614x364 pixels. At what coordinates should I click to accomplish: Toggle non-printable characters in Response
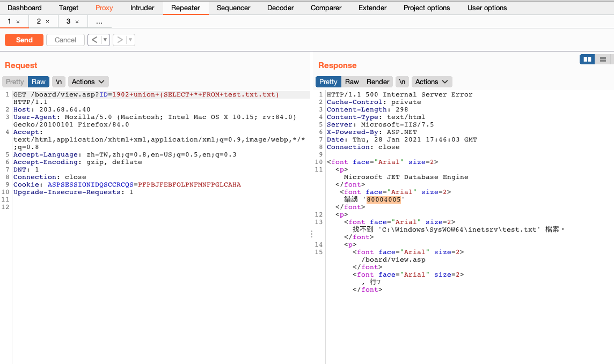[402, 81]
